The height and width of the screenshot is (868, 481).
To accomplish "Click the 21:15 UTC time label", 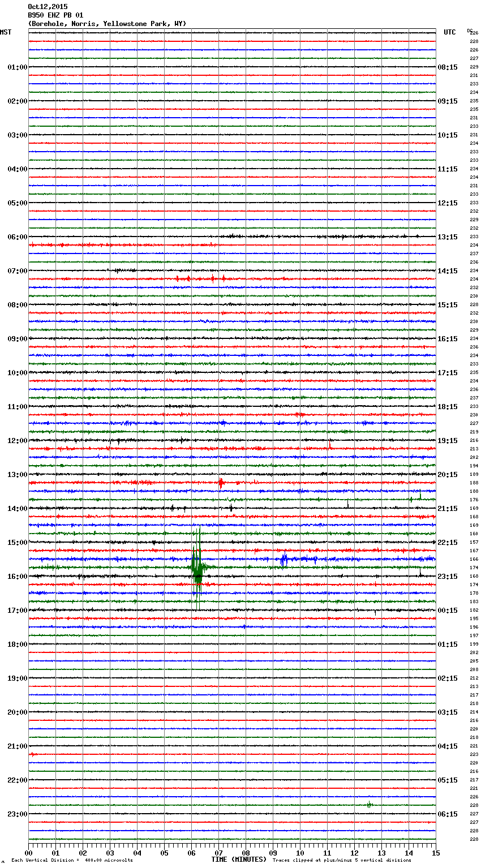I will coord(448,509).
